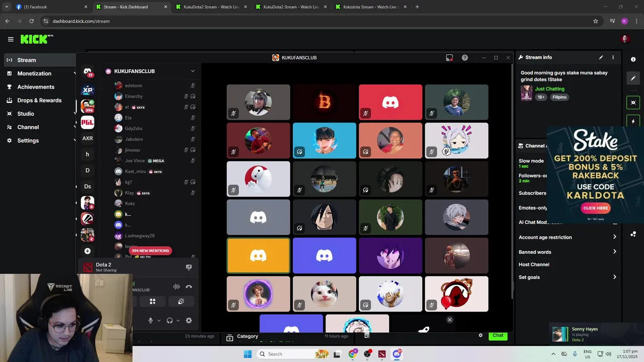Click the Just Chatting category link
Viewport: 644px width, 362px height.
point(549,89)
